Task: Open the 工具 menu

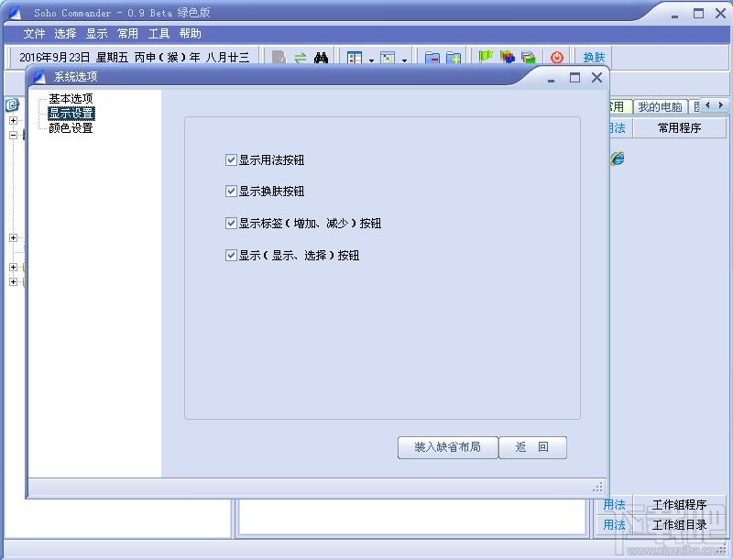Action: 159,34
